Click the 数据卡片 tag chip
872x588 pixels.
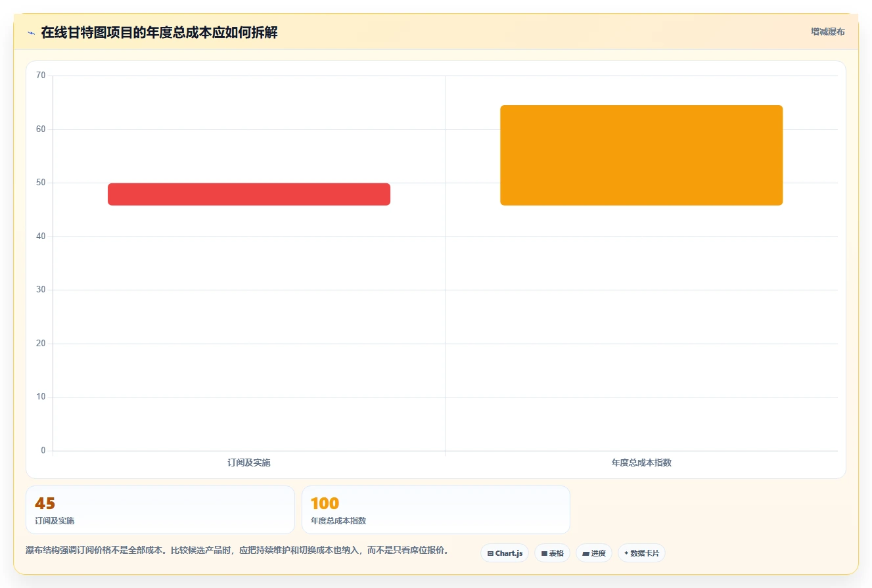pos(641,553)
